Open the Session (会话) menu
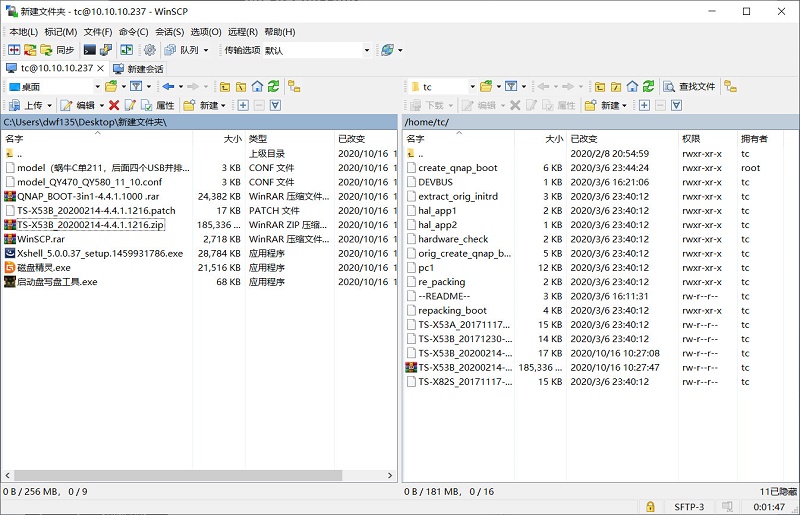 [169, 32]
